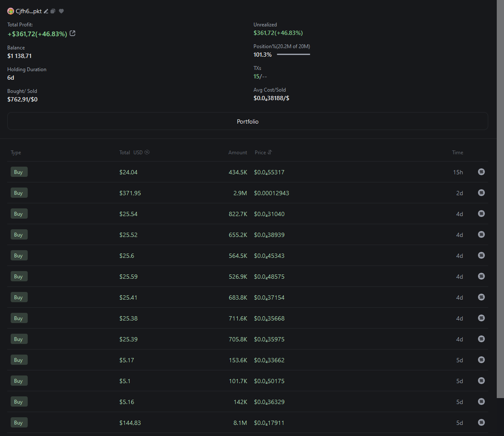
Task: Click the Position%(20.2M of 20M) label
Action: pos(282,46)
